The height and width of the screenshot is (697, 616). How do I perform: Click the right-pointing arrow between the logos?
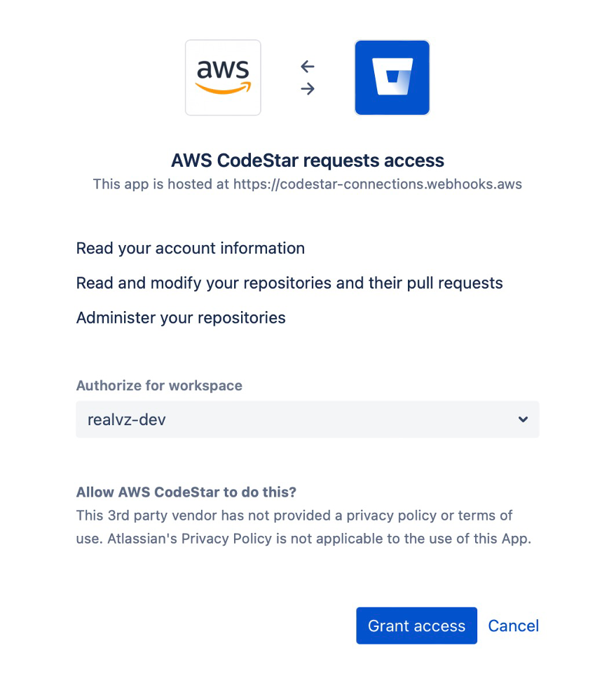point(307,89)
